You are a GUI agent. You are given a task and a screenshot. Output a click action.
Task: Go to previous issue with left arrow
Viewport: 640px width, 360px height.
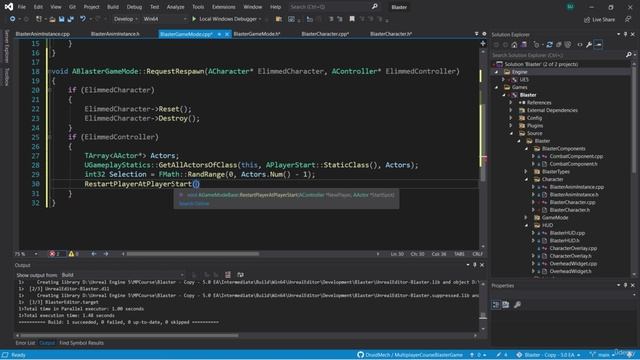(94, 254)
